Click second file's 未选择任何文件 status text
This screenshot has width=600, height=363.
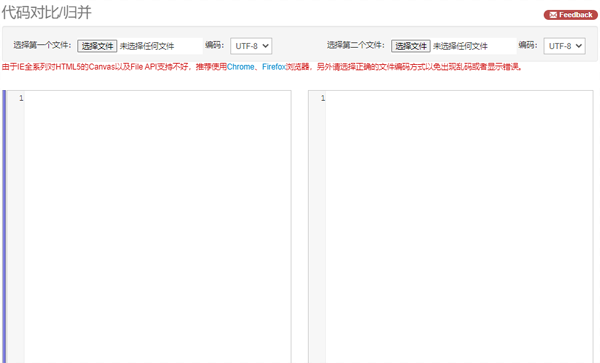point(460,46)
